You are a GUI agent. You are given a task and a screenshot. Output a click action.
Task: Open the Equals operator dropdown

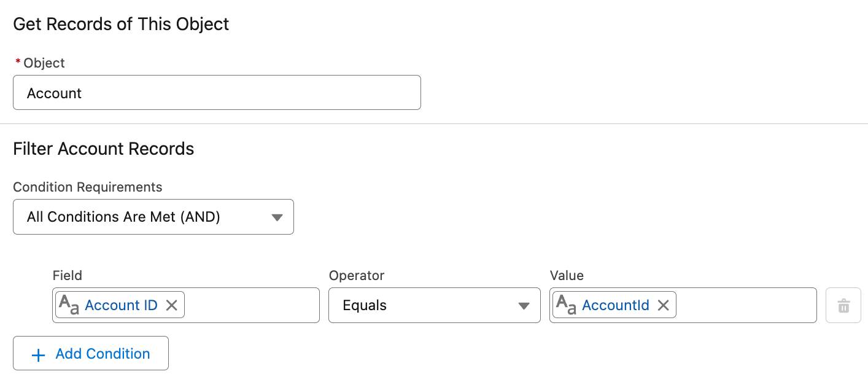[x=433, y=305]
